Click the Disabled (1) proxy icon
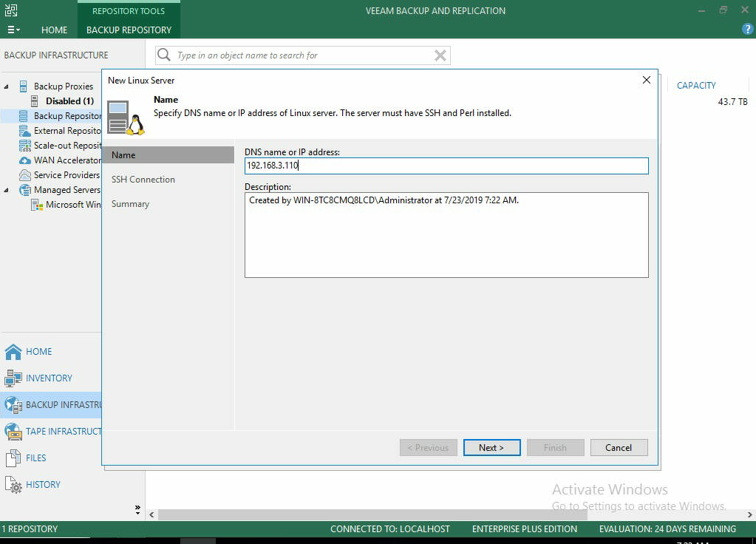Viewport: 756px width, 544px height. (x=35, y=101)
